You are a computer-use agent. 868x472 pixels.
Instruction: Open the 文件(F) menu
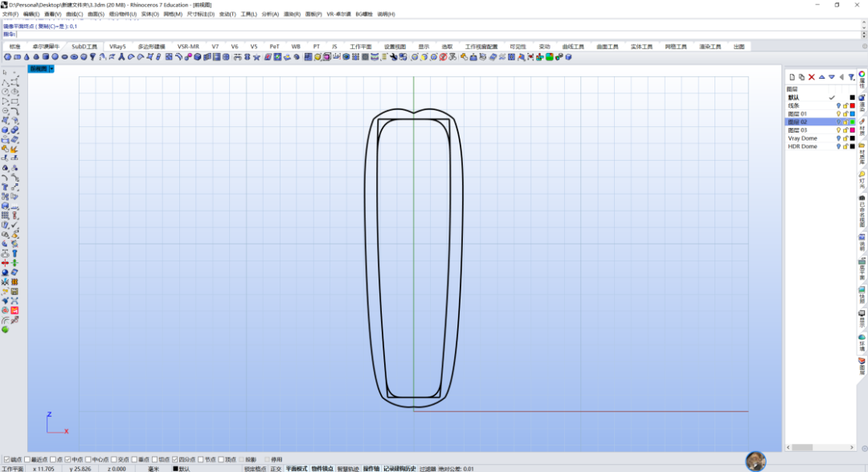click(x=10, y=14)
